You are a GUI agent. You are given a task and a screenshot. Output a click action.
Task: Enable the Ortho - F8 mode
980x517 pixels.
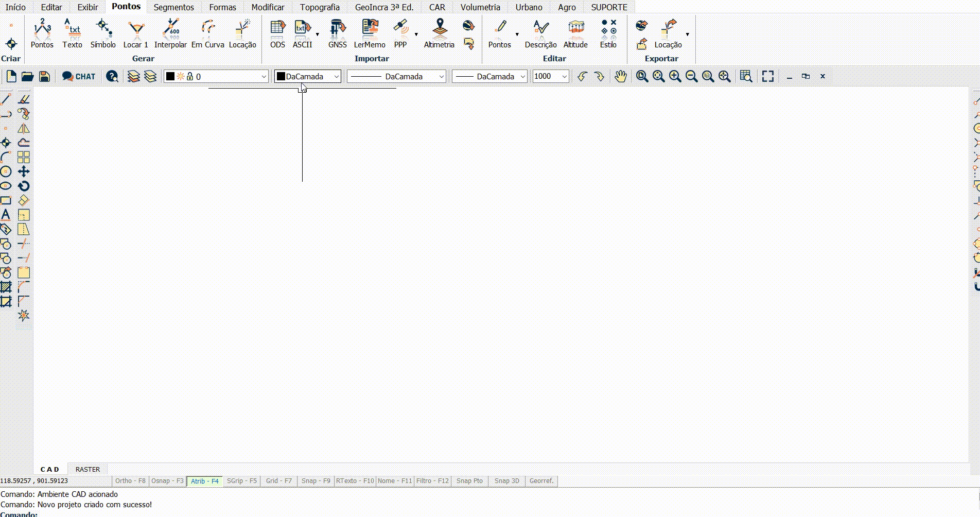[x=130, y=480]
